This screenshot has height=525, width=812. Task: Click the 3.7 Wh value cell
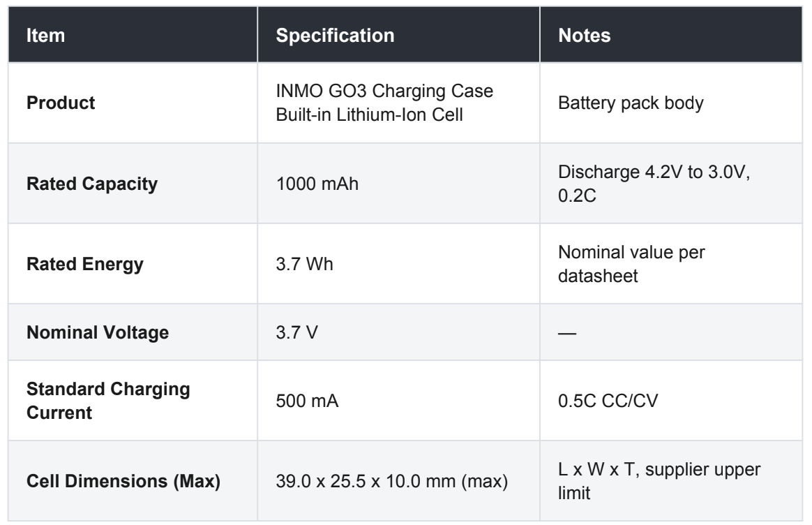(x=304, y=264)
